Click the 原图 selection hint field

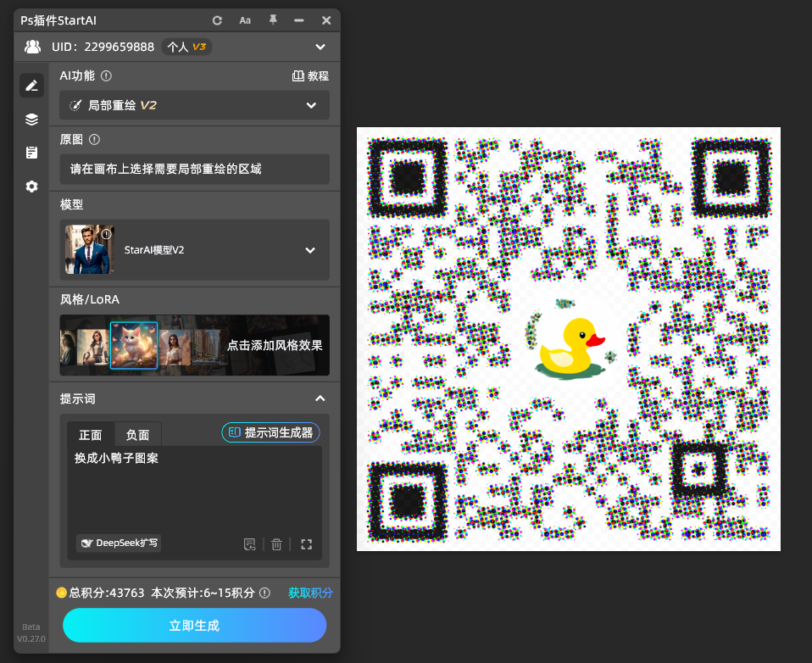coord(195,169)
